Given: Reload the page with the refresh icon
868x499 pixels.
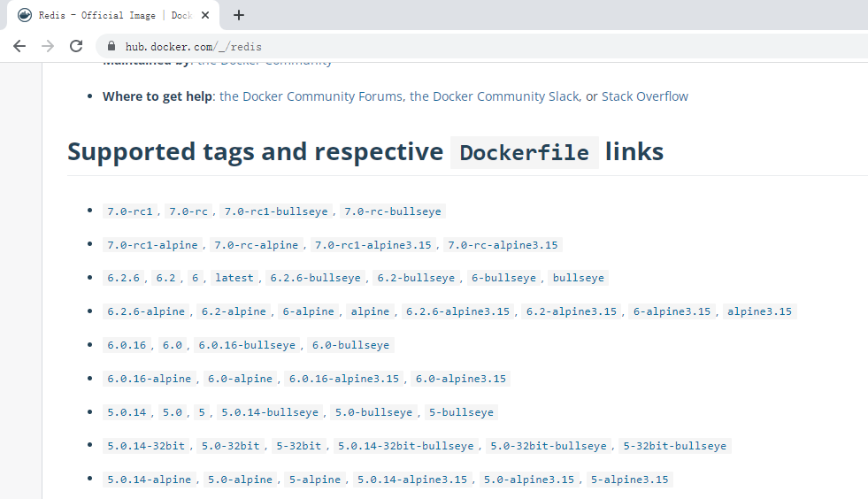Looking at the screenshot, I should [76, 46].
